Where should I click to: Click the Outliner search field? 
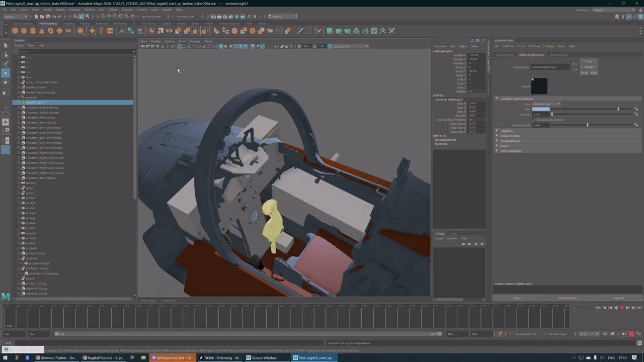[75, 51]
